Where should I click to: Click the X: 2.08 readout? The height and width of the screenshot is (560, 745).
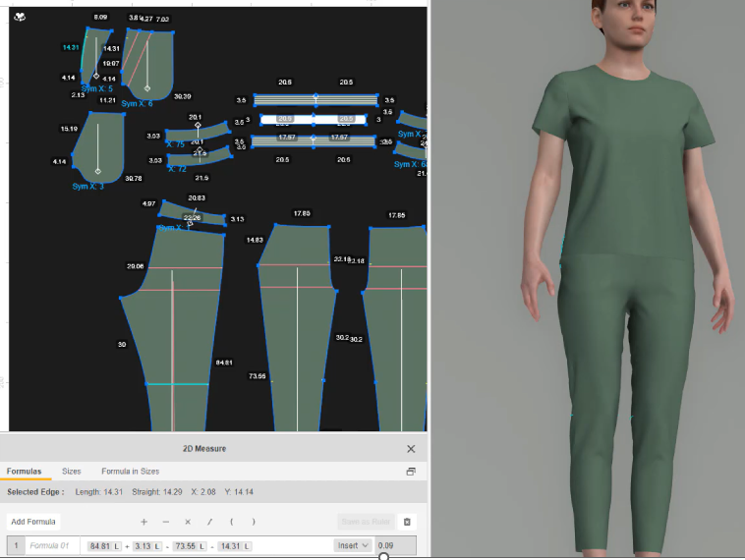203,492
